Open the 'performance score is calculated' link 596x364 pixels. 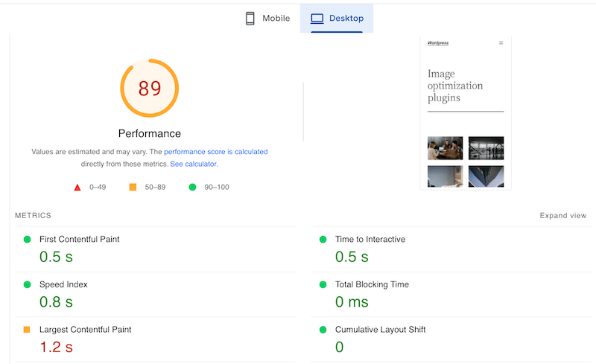(x=215, y=152)
